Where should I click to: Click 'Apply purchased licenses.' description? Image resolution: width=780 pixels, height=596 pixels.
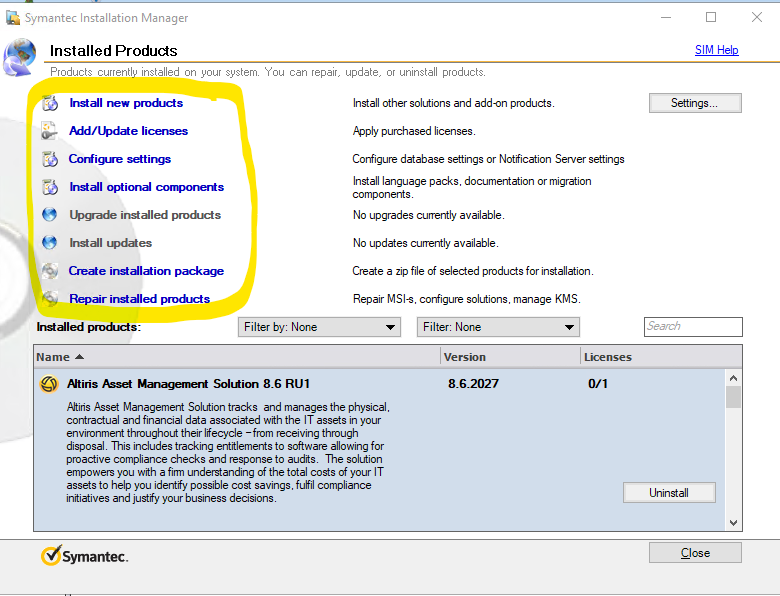(414, 131)
